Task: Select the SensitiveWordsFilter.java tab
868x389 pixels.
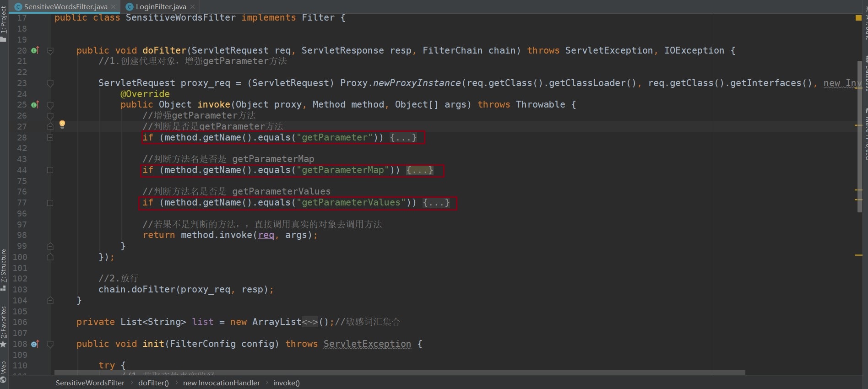Action: (x=65, y=6)
